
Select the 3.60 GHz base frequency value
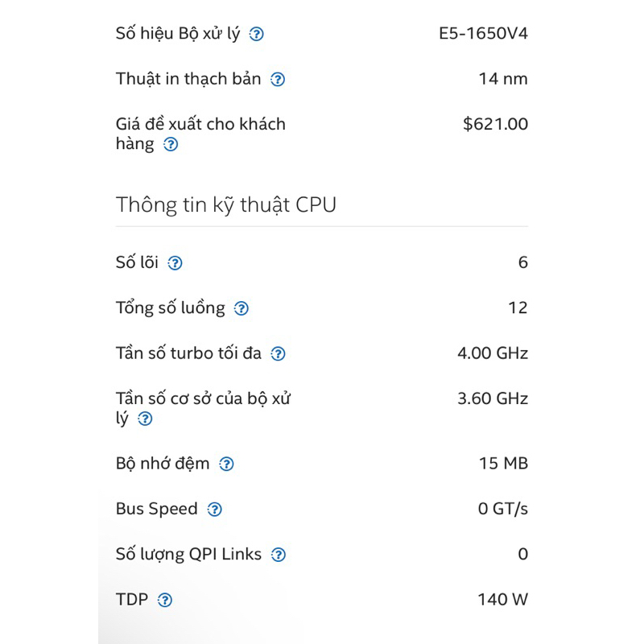coord(493,398)
